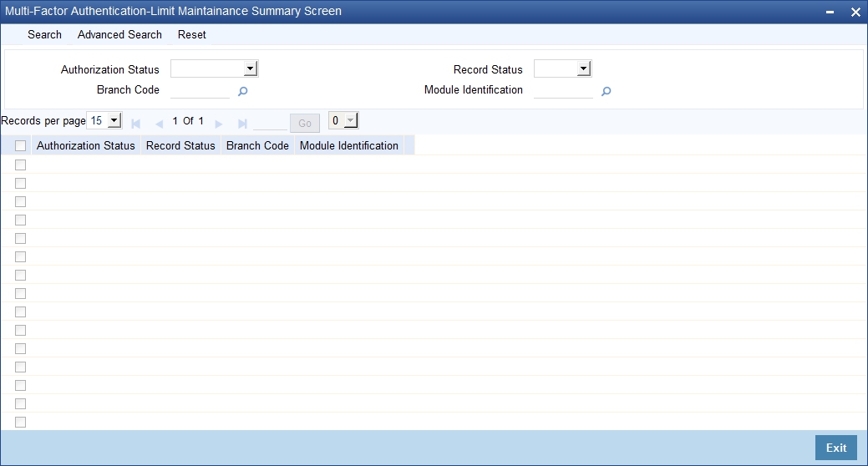This screenshot has width=868, height=466.
Task: Sort by Authorization Status column header
Action: (x=86, y=145)
